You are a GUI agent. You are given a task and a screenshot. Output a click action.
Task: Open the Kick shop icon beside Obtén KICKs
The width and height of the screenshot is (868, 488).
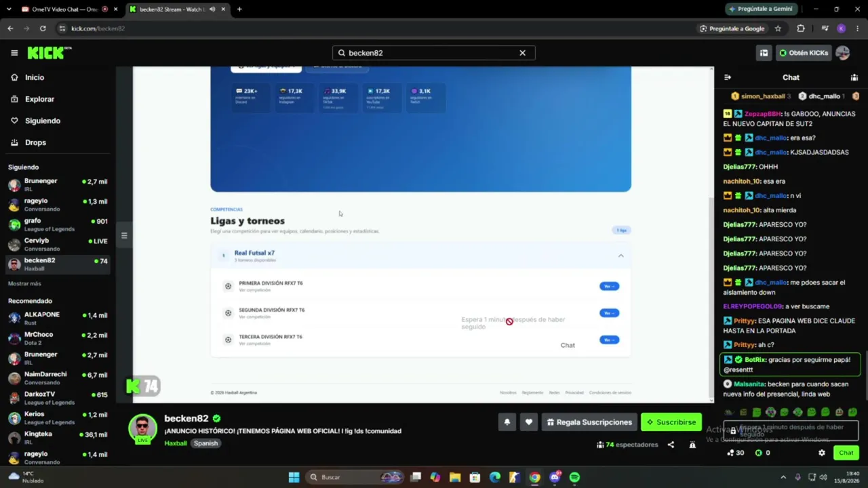click(764, 53)
